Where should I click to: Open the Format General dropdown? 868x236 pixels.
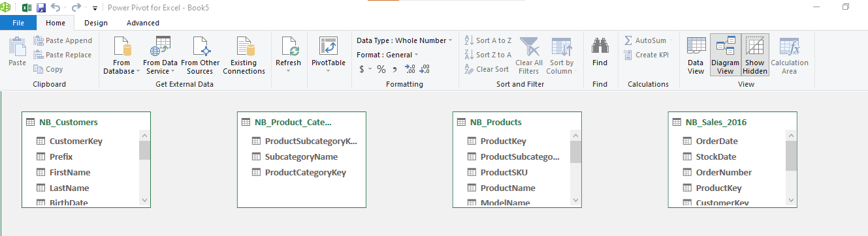point(388,55)
